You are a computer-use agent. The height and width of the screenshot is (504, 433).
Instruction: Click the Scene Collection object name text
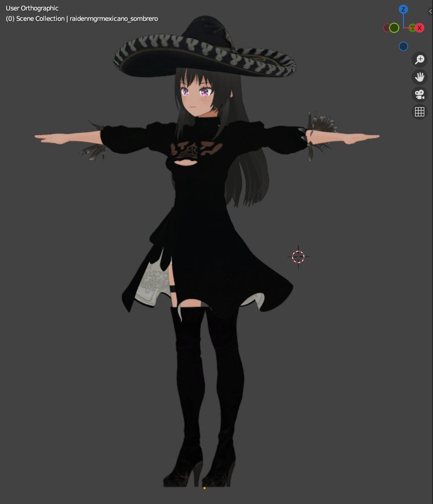[x=82, y=19]
